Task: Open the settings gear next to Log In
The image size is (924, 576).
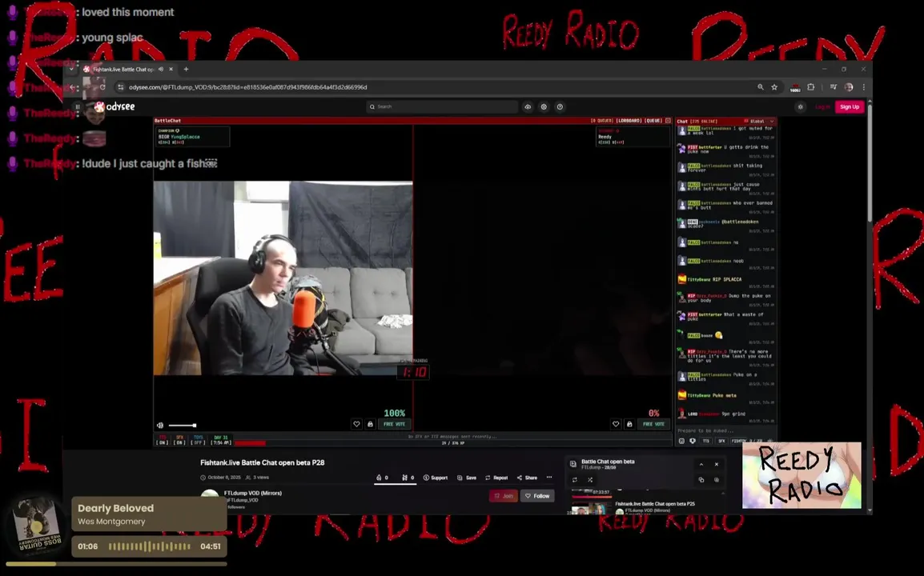Action: [x=800, y=106]
